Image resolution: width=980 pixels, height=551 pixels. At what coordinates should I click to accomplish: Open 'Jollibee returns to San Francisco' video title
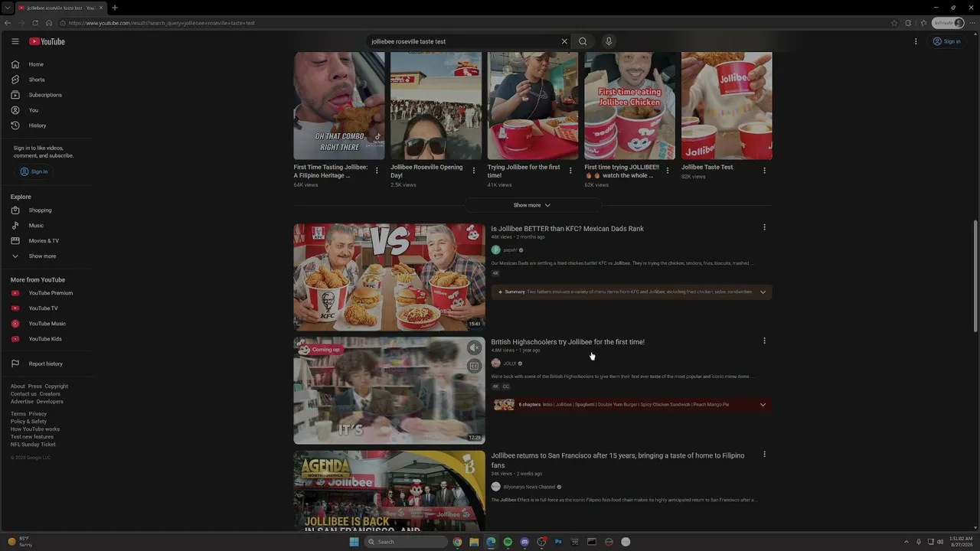(x=618, y=460)
